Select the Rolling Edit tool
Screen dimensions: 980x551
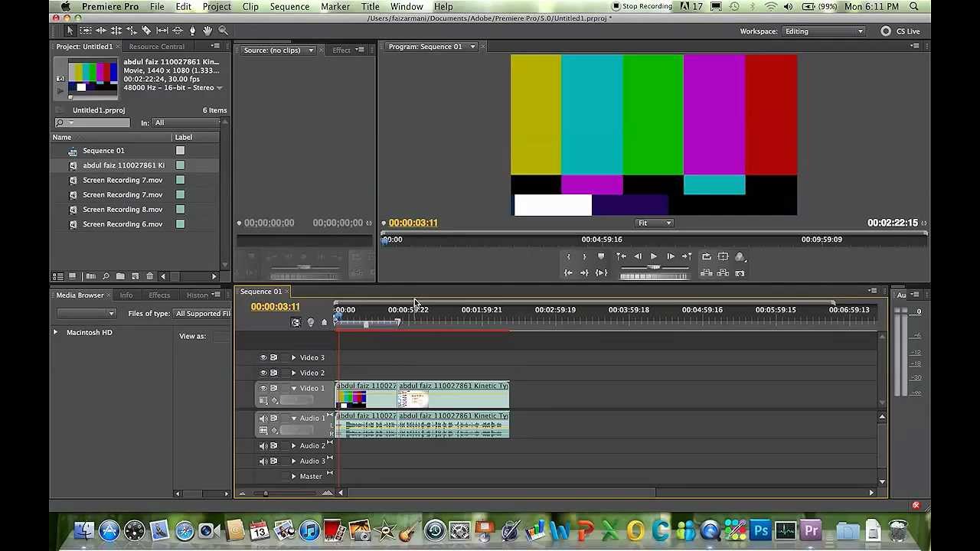[116, 31]
